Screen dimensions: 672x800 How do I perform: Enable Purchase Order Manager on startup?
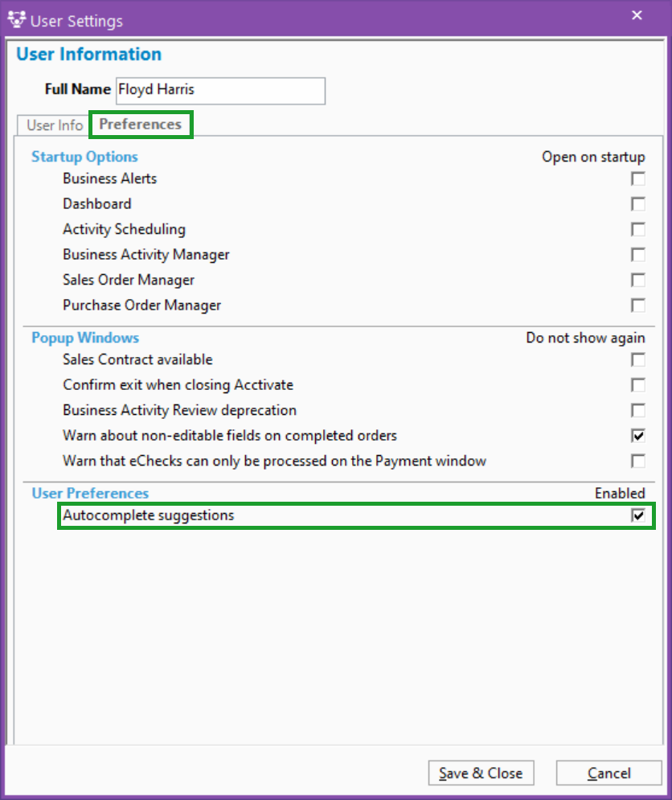[x=637, y=305]
